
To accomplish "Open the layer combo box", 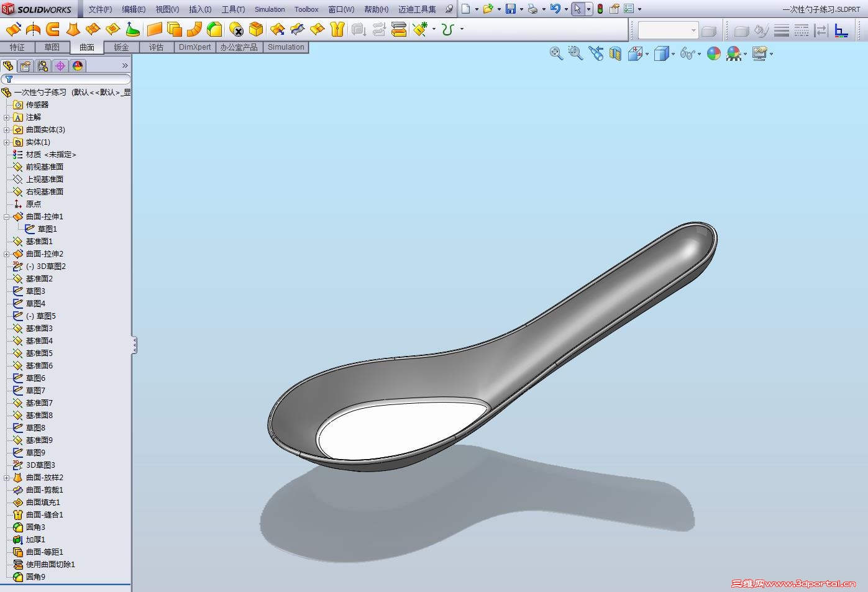I will [668, 30].
